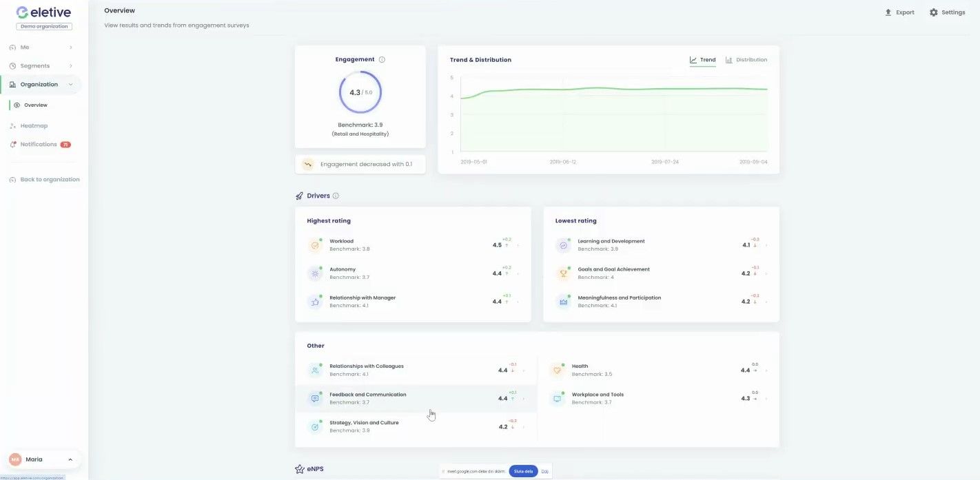Expand the Me sidebar chevron
The height and width of the screenshot is (480, 980).
[70, 48]
